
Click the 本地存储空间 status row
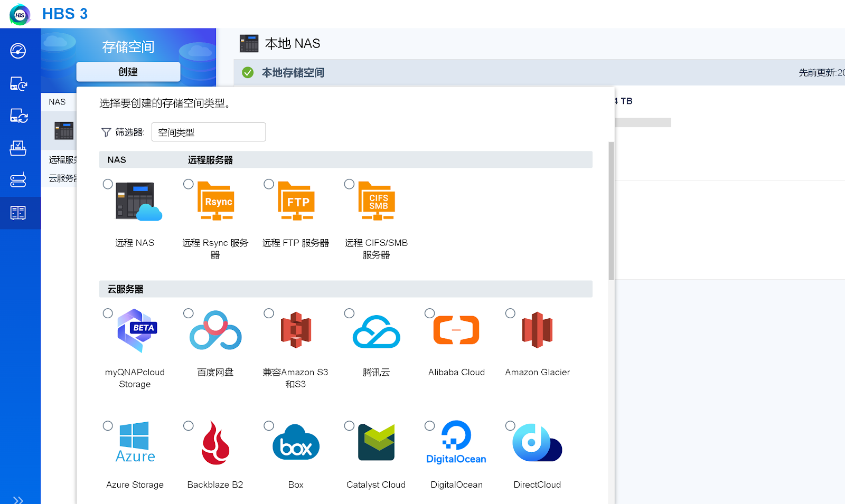pyautogui.click(x=539, y=72)
